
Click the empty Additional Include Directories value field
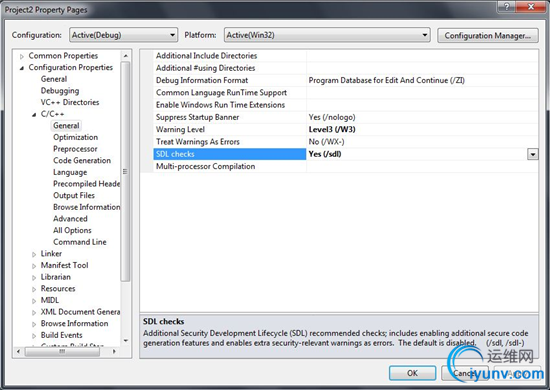422,56
